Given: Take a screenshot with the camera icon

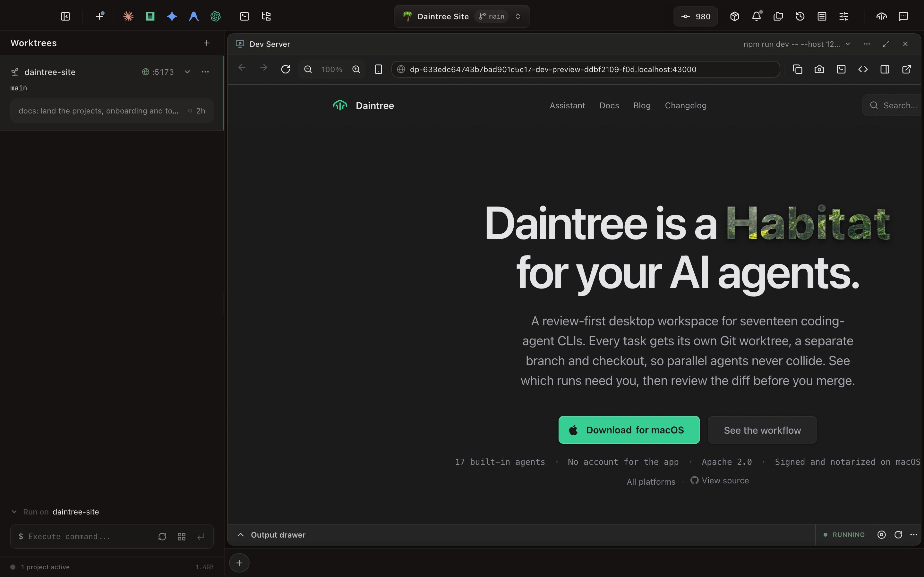Looking at the screenshot, I should pyautogui.click(x=819, y=70).
